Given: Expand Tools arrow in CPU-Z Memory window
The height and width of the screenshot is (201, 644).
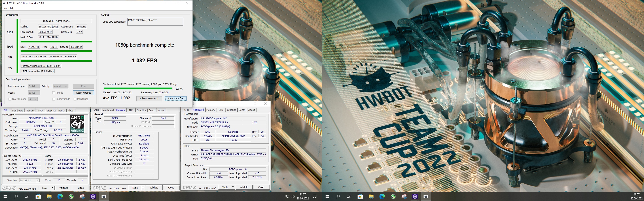Looking at the screenshot, I should click(x=143, y=188).
